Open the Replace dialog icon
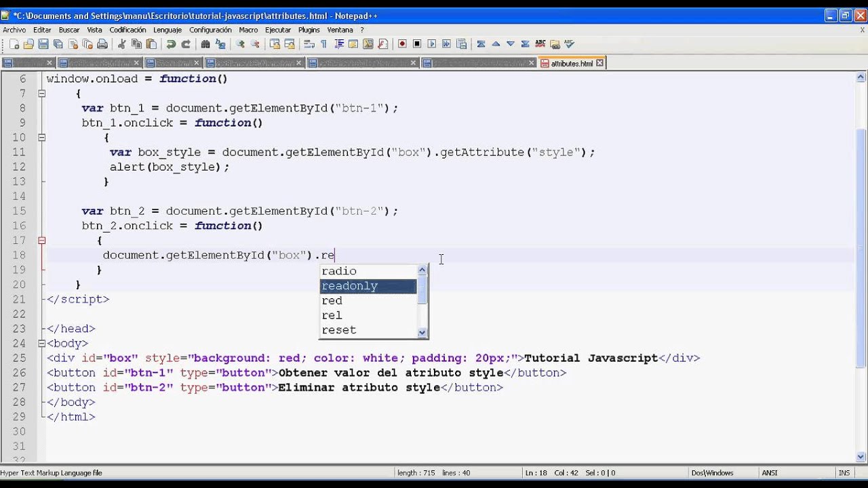This screenshot has height=488, width=868. pyautogui.click(x=220, y=44)
